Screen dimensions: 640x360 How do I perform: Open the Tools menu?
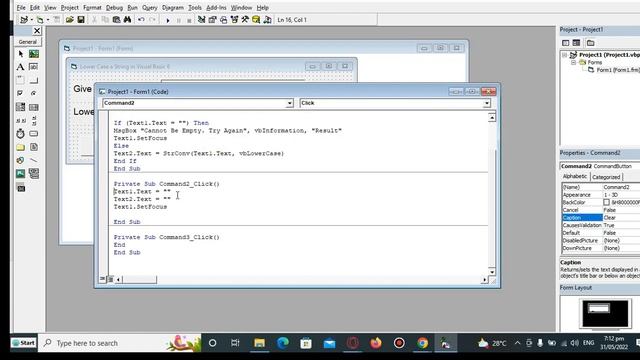click(x=195, y=7)
